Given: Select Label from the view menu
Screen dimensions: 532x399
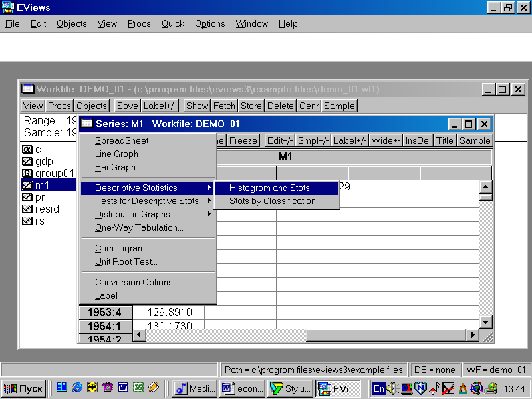Looking at the screenshot, I should click(x=148, y=295).
